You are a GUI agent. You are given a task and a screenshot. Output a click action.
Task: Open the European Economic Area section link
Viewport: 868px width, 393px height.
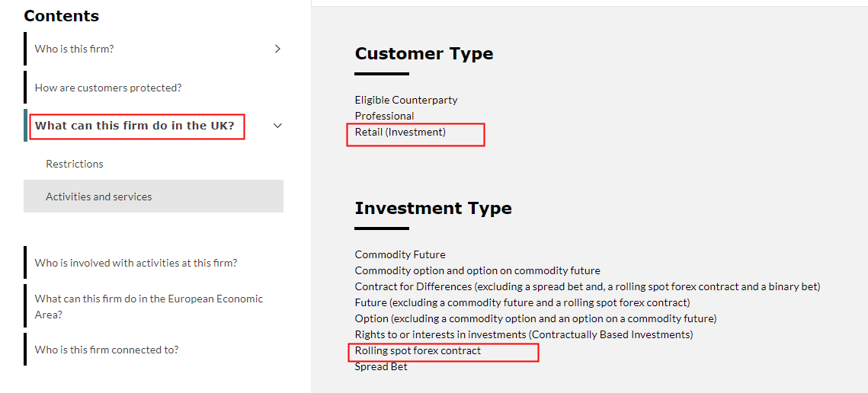149,306
